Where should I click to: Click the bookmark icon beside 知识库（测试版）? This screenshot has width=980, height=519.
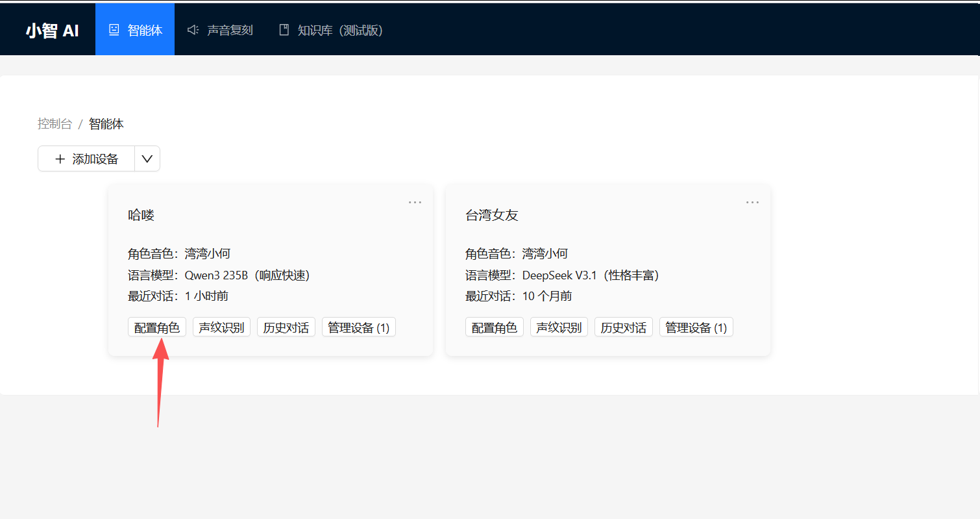tap(283, 29)
